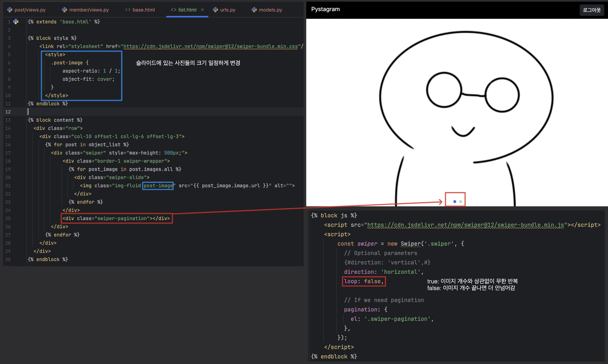Open the swiper-bundle.min.css link
The height and width of the screenshot is (364, 608).
211,46
